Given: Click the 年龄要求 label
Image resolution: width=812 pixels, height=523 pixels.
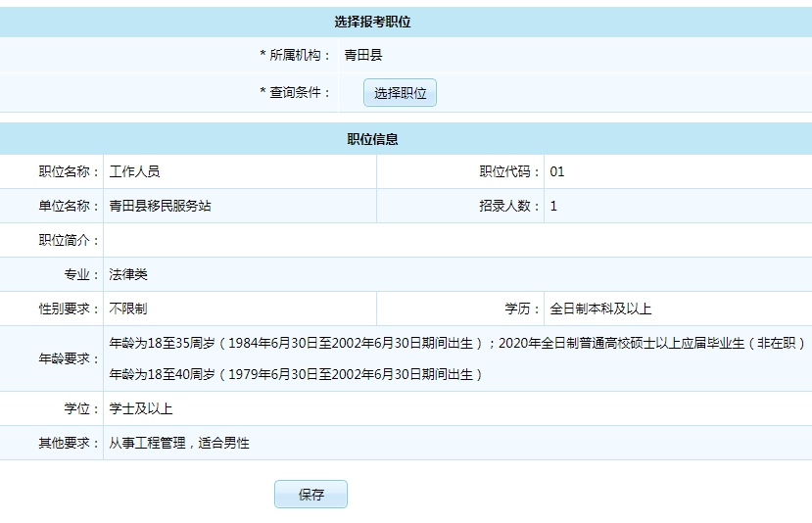Looking at the screenshot, I should [x=69, y=358].
